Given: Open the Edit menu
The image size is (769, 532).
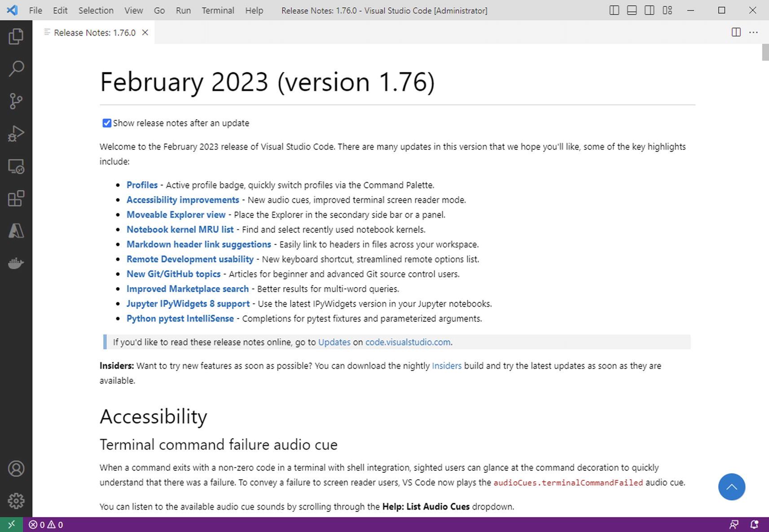Looking at the screenshot, I should [60, 10].
